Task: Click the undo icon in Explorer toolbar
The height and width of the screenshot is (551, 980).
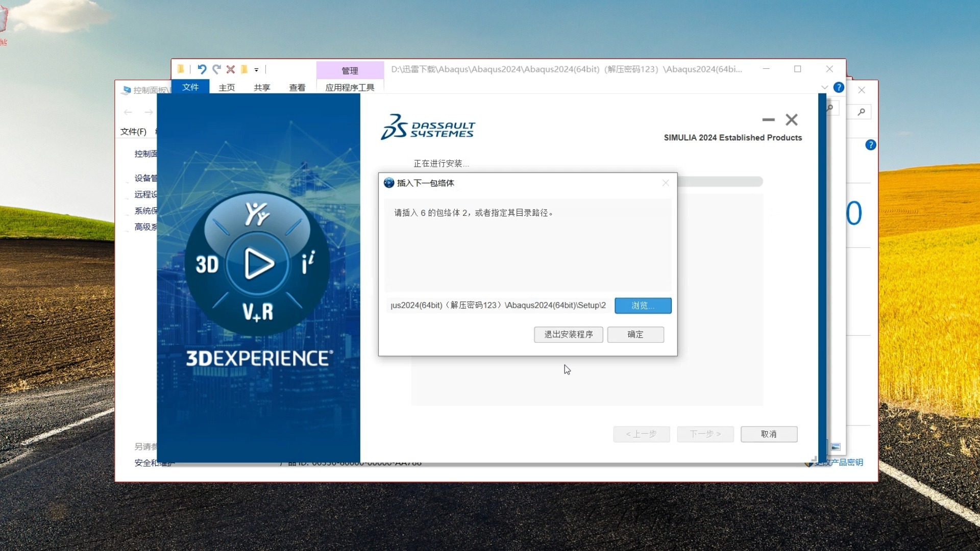Action: (202, 69)
